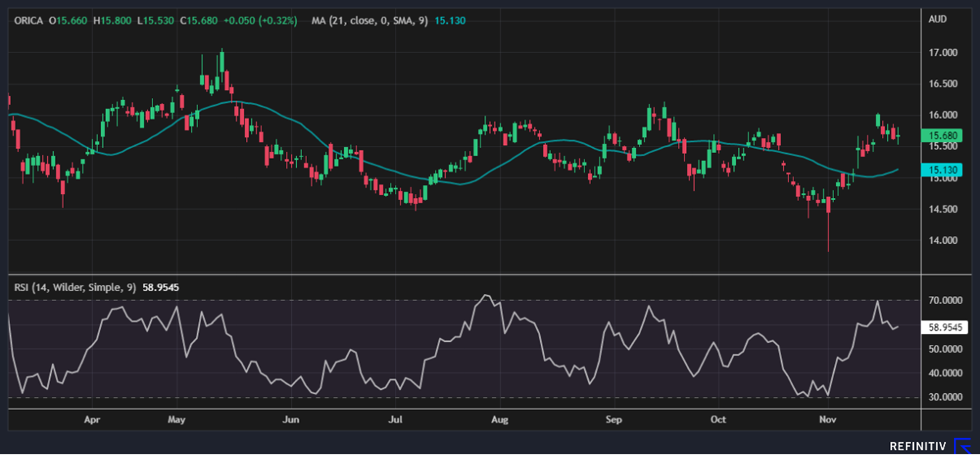The height and width of the screenshot is (455, 980).
Task: Click the close value C15.680
Action: click(198, 21)
